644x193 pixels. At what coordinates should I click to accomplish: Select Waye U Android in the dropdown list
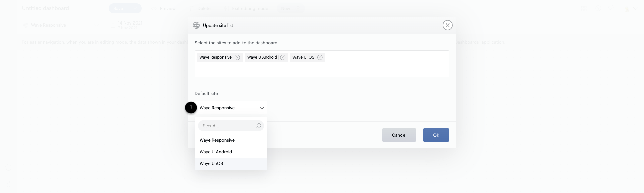[x=216, y=152]
